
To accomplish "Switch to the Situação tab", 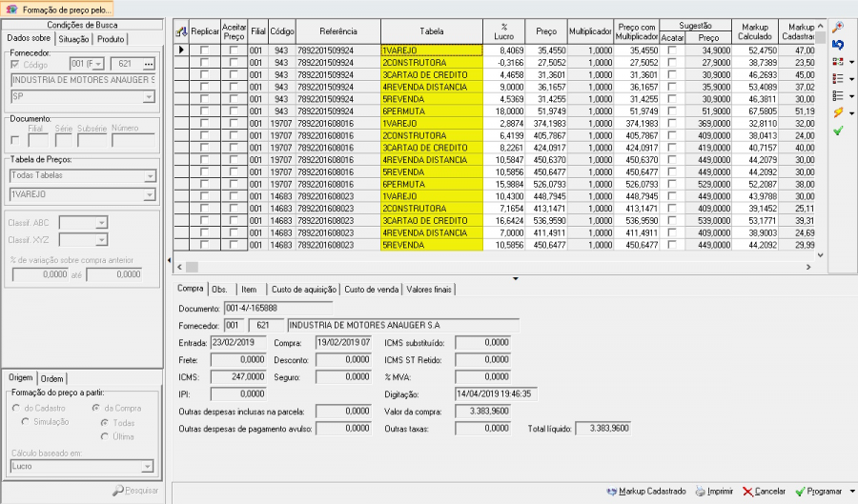I will pos(73,39).
